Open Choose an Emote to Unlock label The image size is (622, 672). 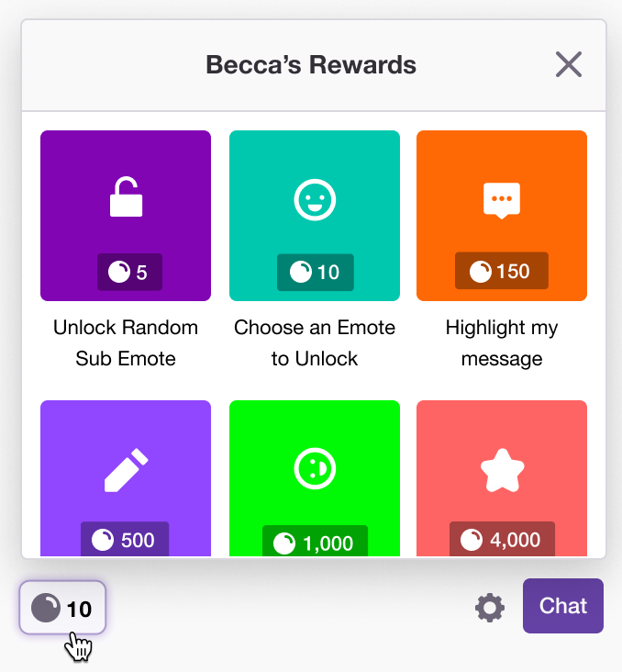pos(315,342)
